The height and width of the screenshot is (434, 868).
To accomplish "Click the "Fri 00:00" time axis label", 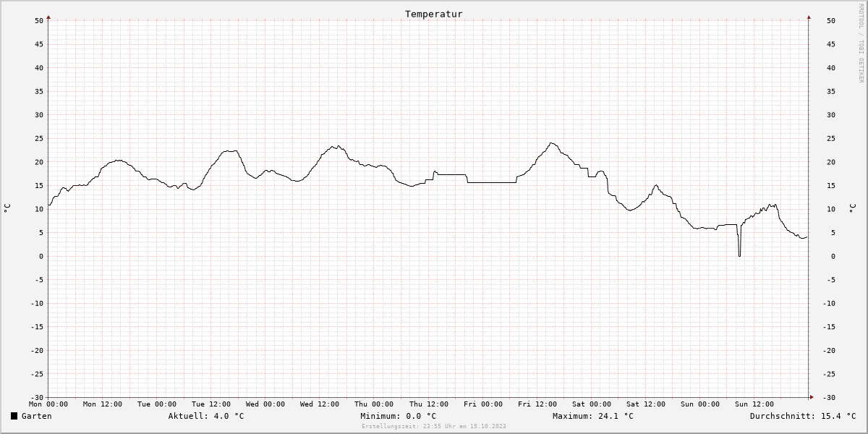I will pos(483,404).
